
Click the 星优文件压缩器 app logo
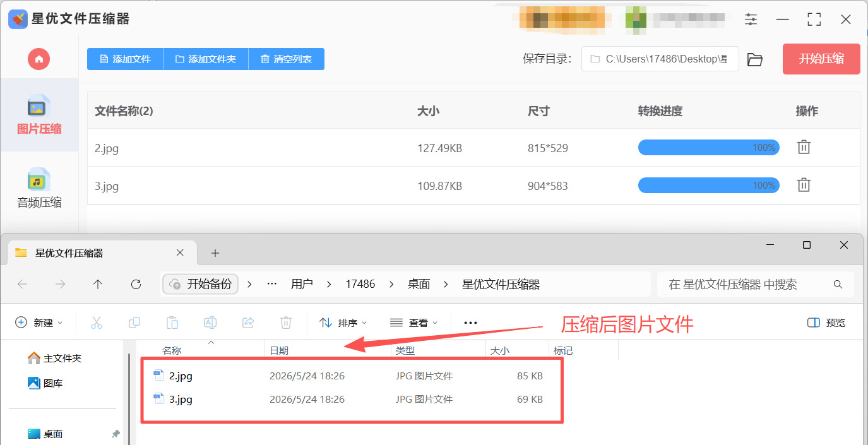[18, 19]
